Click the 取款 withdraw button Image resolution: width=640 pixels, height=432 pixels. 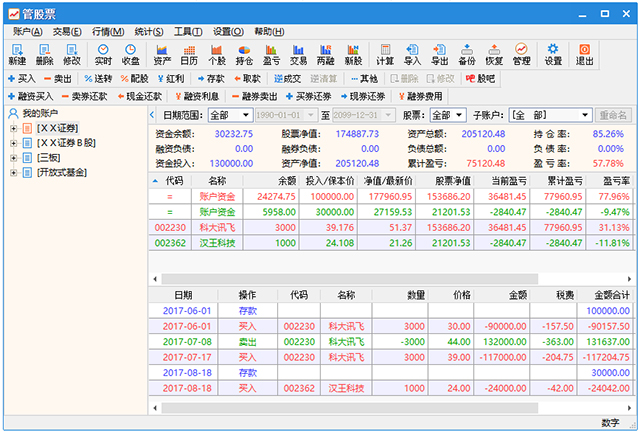tap(247, 78)
